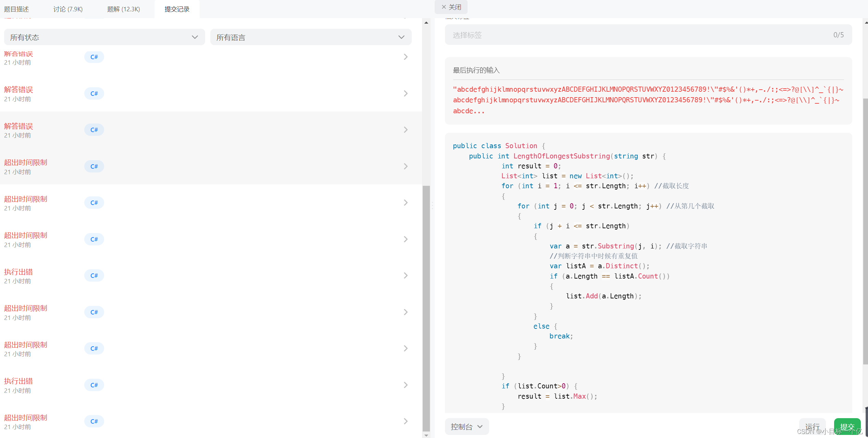Open the first 执行出错 submission arrow
The height and width of the screenshot is (438, 868).
(406, 275)
